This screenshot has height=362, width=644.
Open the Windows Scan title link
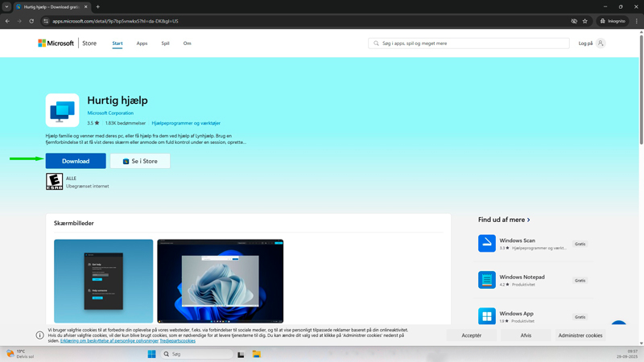(517, 241)
